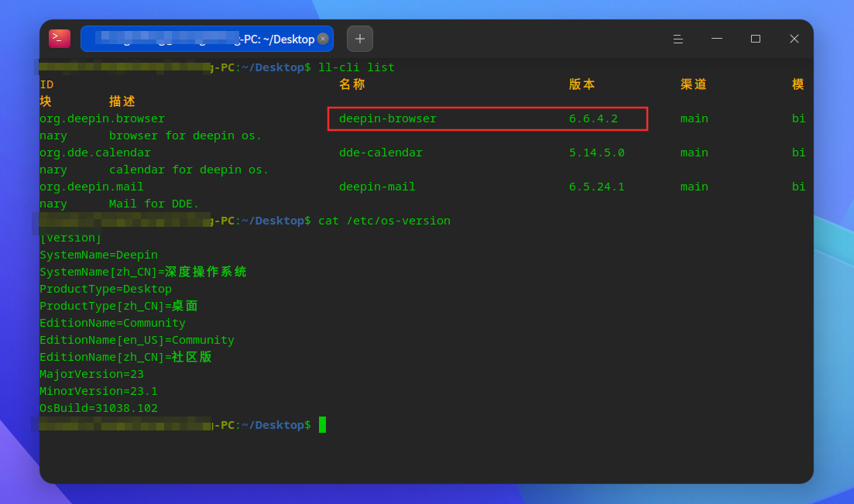Click the deepin-browser name entry
854x504 pixels.
click(388, 118)
